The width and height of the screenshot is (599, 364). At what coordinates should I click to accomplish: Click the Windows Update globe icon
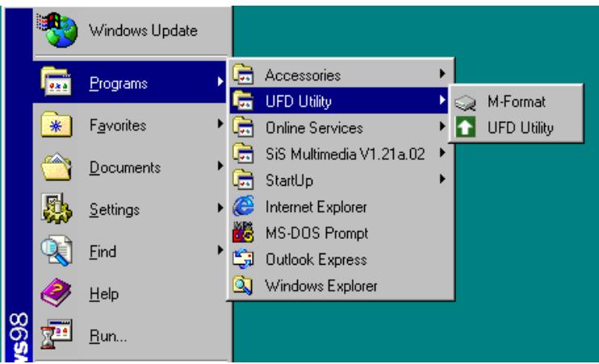click(57, 30)
